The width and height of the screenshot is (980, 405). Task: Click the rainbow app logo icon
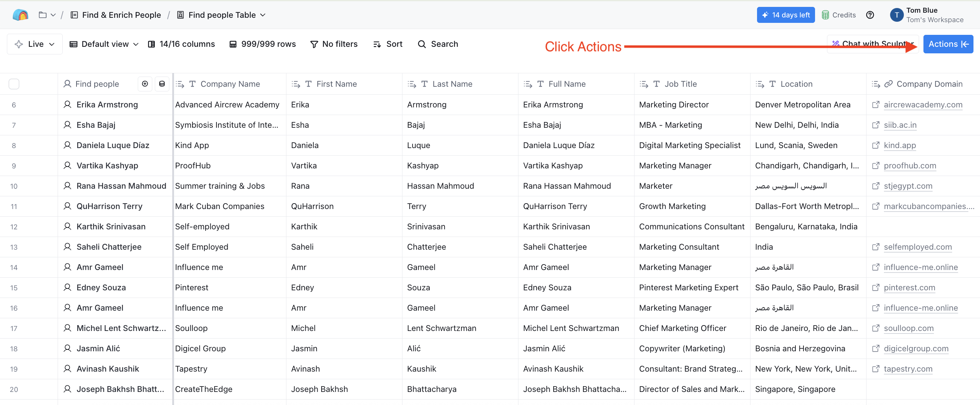[20, 15]
